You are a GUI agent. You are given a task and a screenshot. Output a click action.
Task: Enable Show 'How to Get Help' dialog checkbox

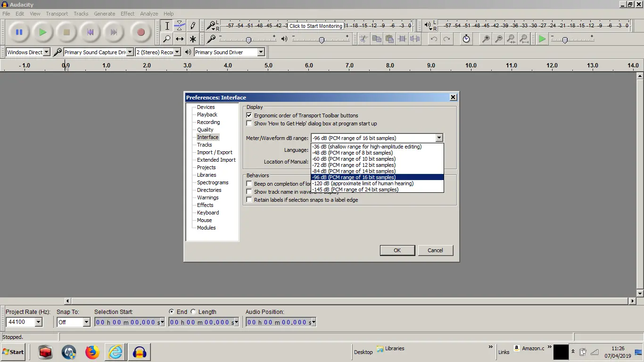point(249,123)
